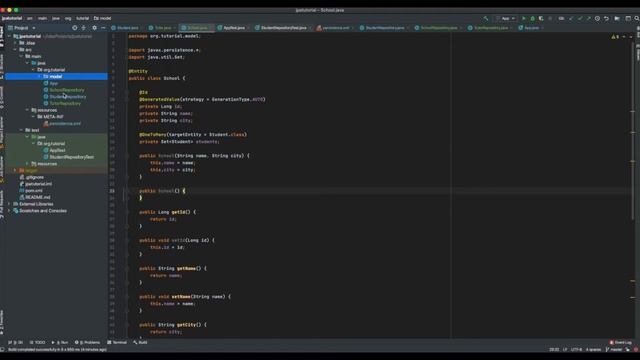
Task: Expand External Libraries node arrow
Action: pos(9,204)
